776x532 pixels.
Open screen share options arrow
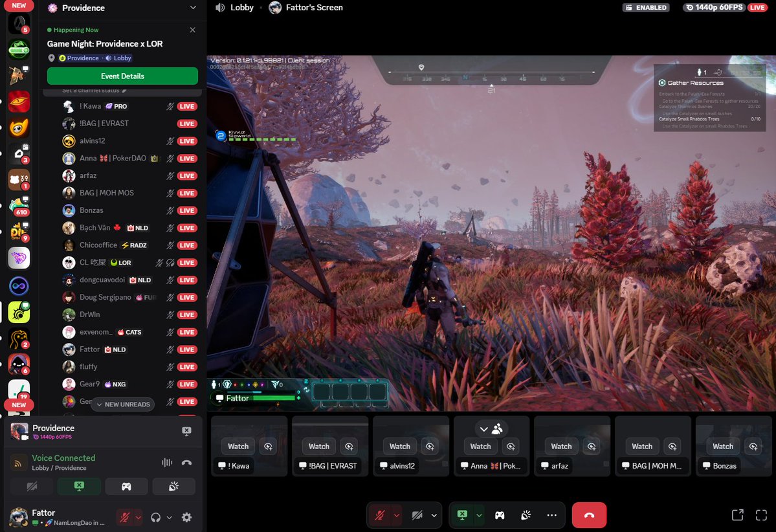click(x=479, y=515)
